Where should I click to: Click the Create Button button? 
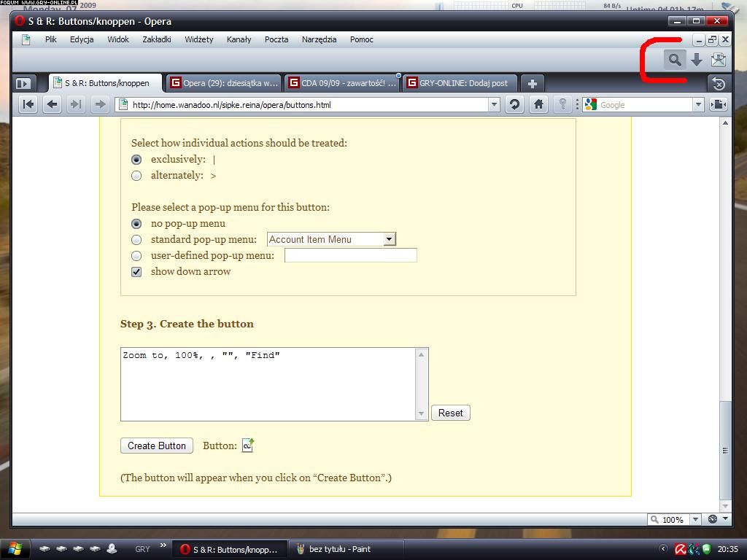click(x=157, y=446)
